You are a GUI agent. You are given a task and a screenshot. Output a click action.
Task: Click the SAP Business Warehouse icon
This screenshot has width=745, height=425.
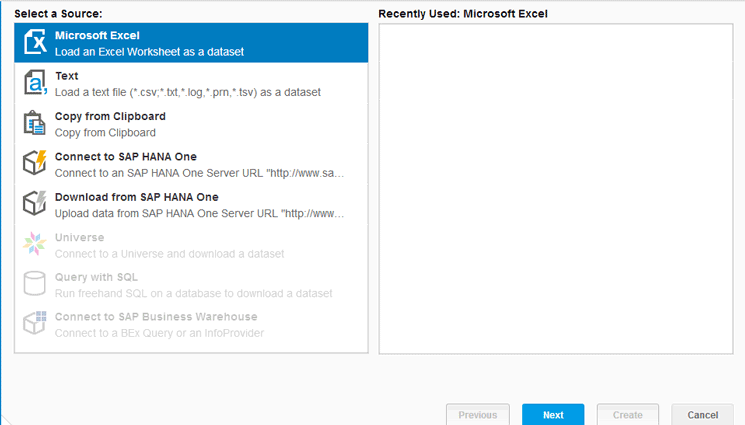click(35, 324)
